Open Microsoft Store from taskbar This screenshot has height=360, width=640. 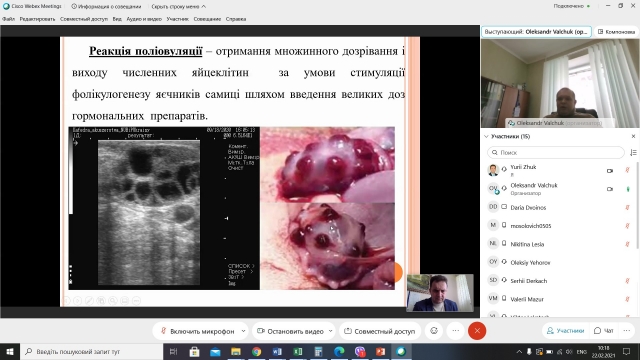(194, 351)
